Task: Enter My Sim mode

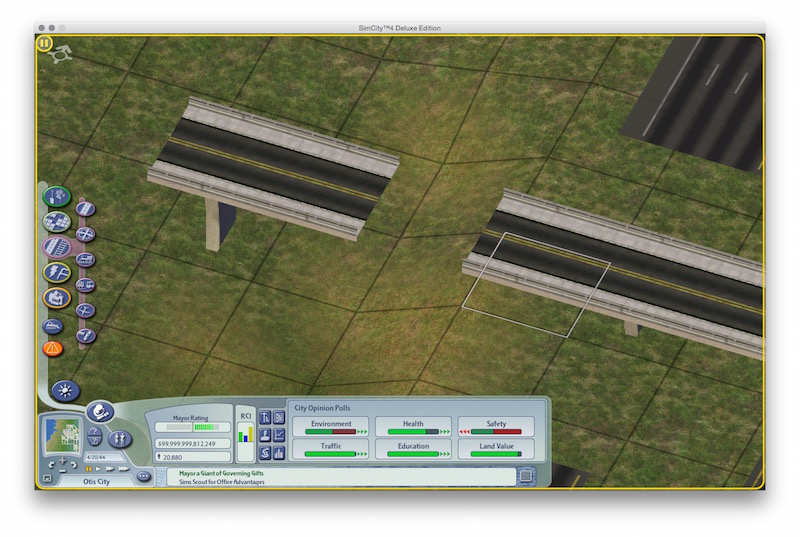Action: click(x=120, y=439)
